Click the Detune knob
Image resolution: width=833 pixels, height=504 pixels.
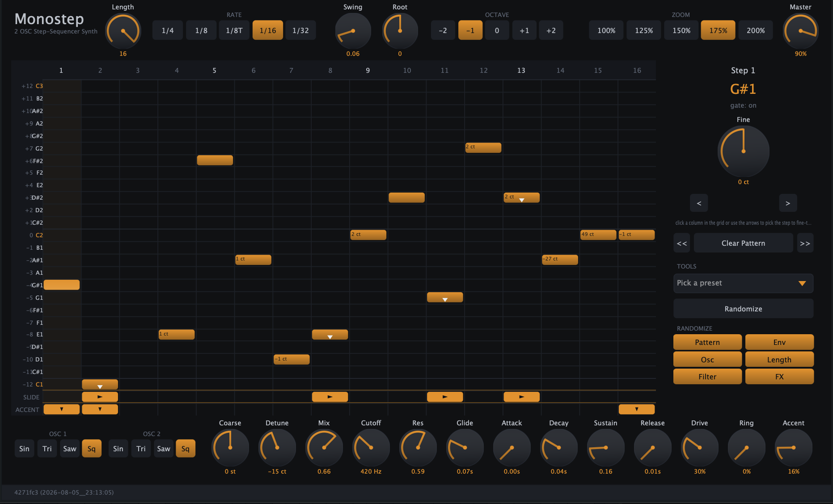pos(277,448)
